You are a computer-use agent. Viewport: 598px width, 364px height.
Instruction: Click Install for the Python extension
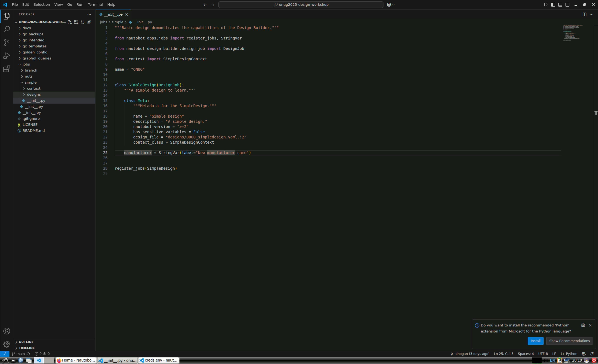(x=535, y=341)
